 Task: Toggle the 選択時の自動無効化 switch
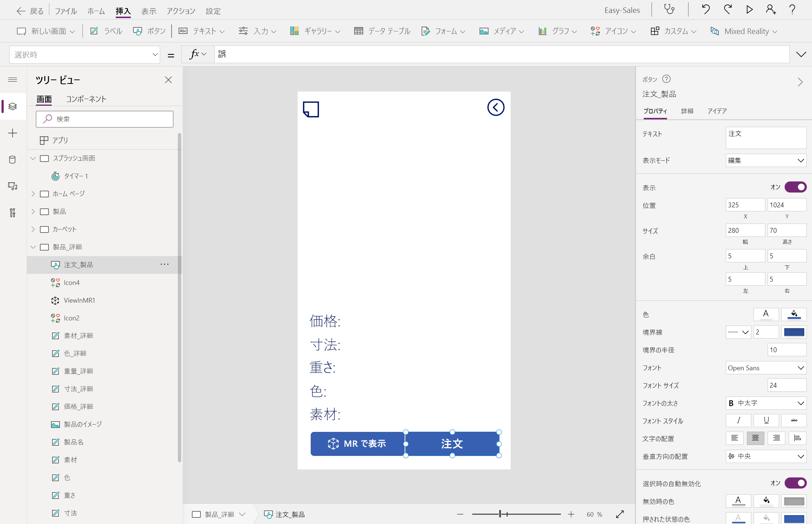[x=795, y=483]
